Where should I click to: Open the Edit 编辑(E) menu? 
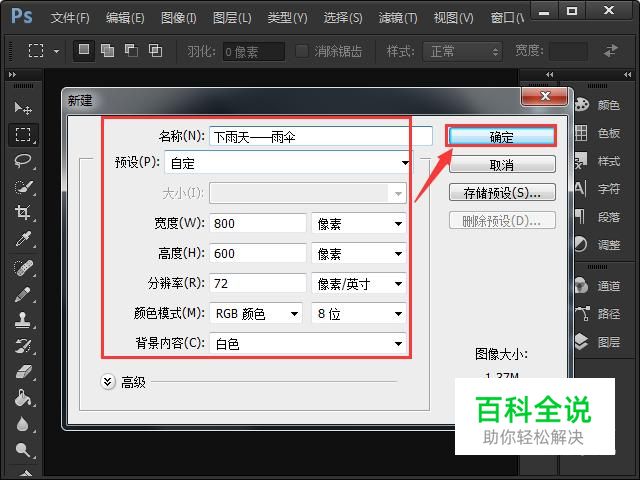point(124,18)
